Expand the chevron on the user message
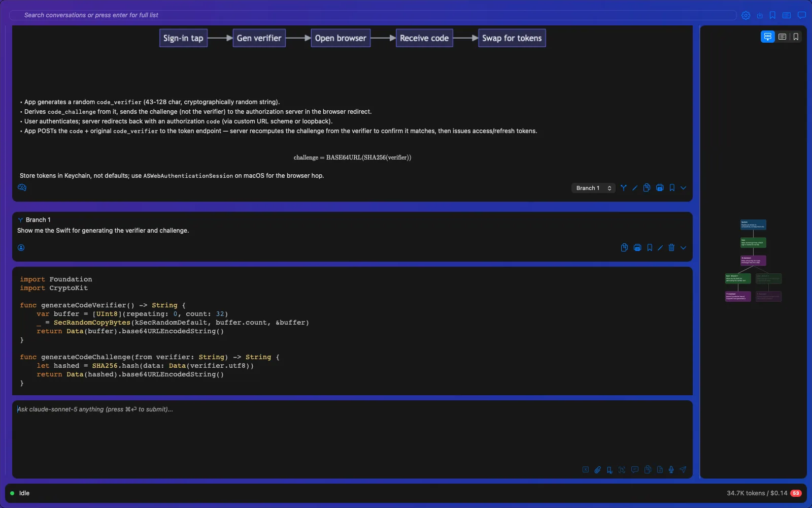Screen dimensions: 812x508 pyautogui.click(x=684, y=248)
